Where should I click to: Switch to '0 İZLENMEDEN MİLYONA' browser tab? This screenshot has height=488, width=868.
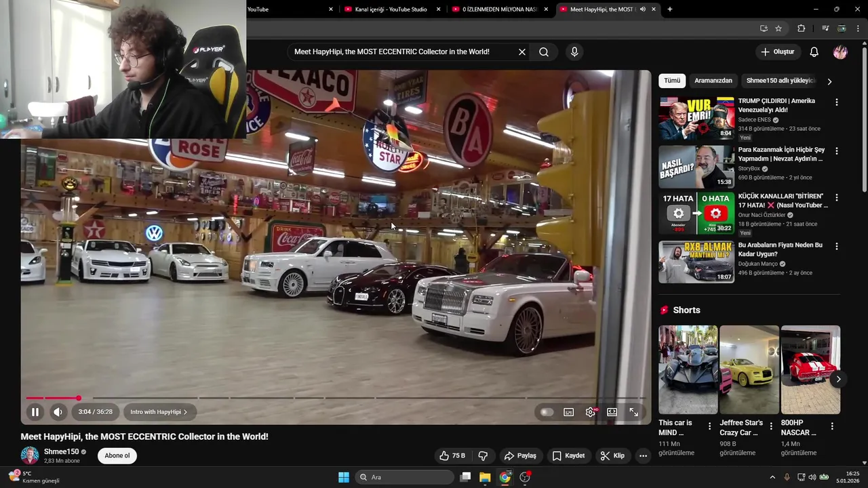(x=500, y=9)
